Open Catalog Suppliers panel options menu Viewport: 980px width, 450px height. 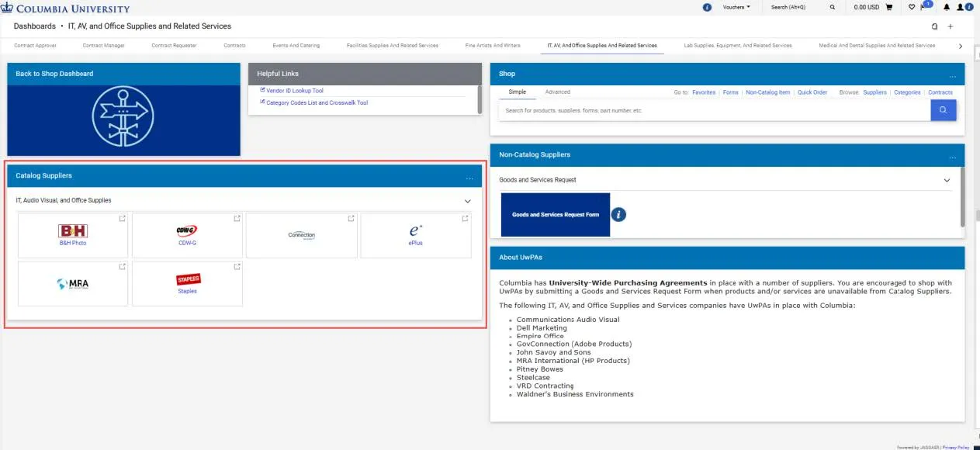point(469,178)
